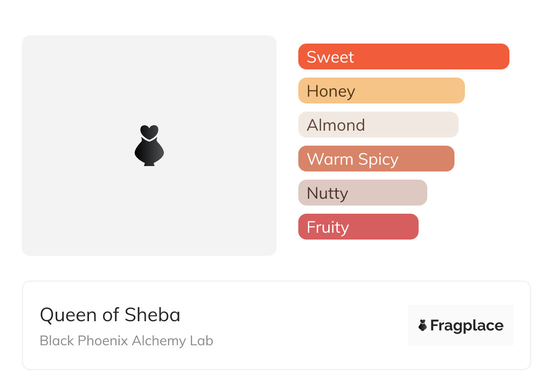Select the dusty pink Nutty accord bar

point(386,193)
